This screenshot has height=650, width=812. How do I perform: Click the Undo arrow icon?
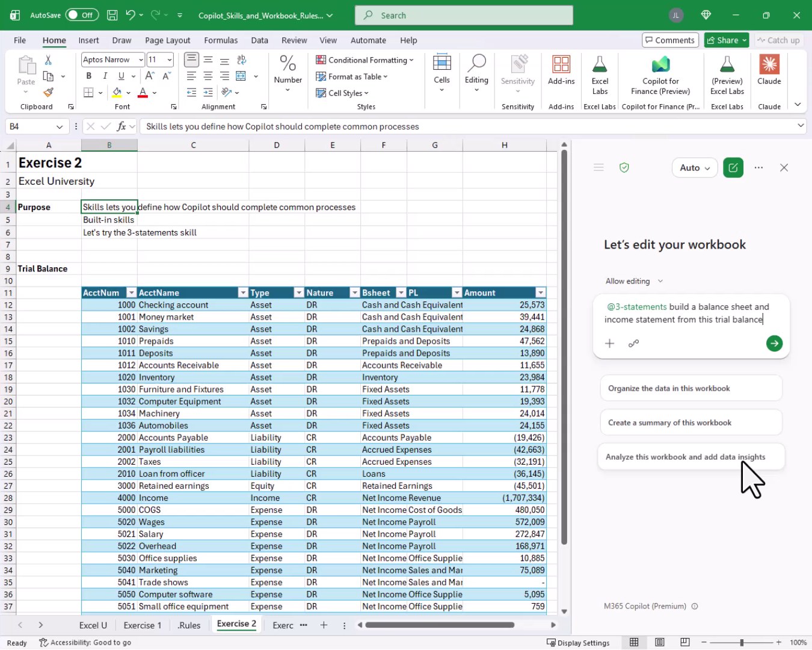pos(131,15)
